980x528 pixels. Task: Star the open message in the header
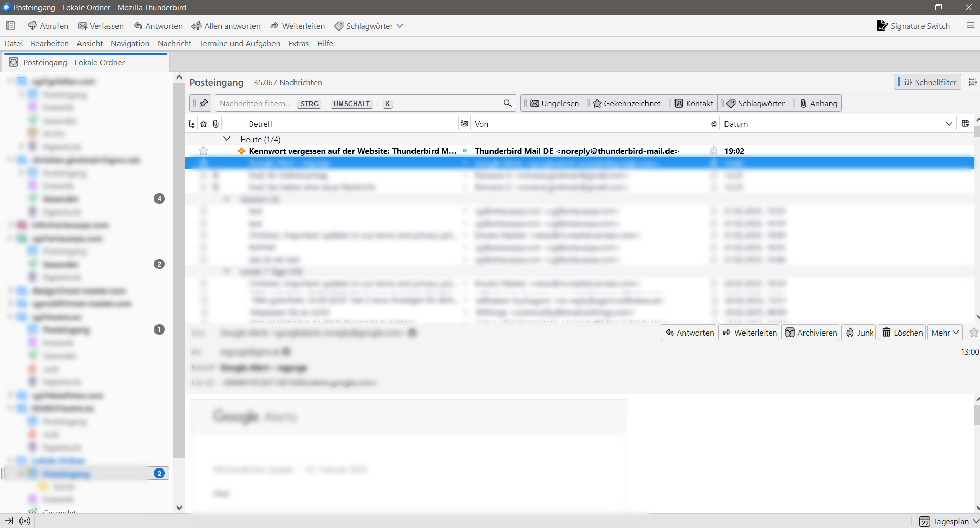tap(973, 333)
